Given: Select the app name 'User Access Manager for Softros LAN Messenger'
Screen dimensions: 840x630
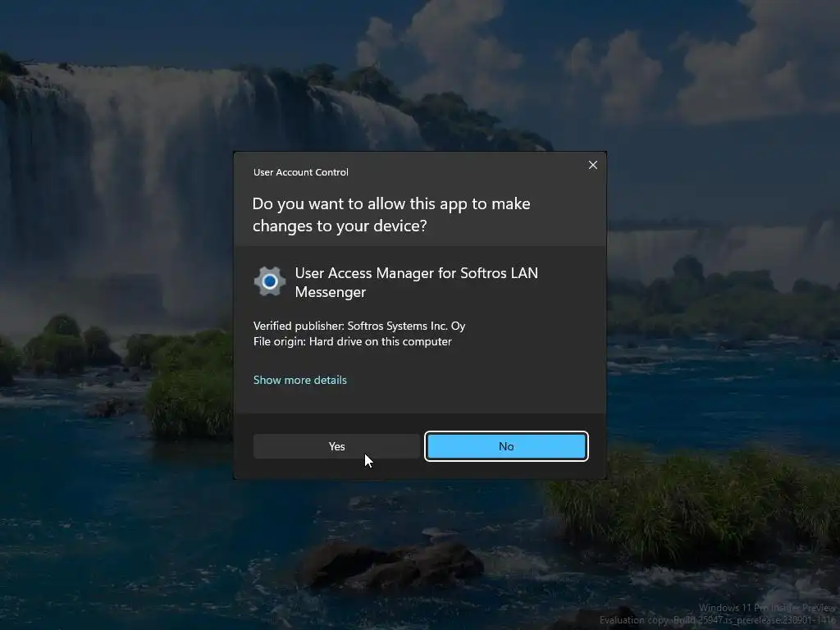Looking at the screenshot, I should pos(416,282).
